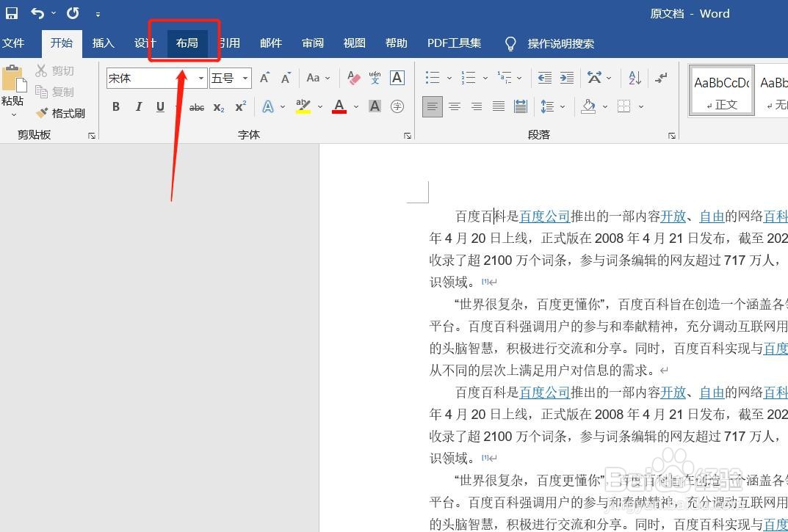Apply text effects with glowing A icon

tap(268, 106)
